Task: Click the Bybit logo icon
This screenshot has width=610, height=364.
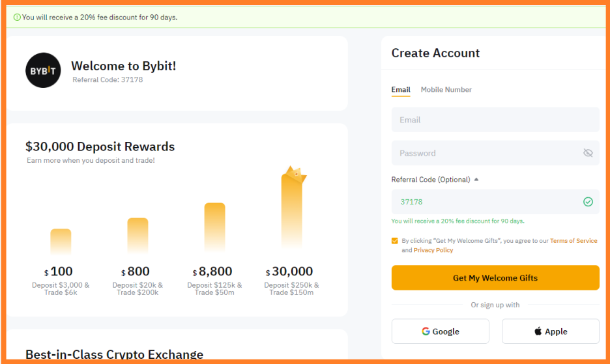Action: (43, 70)
